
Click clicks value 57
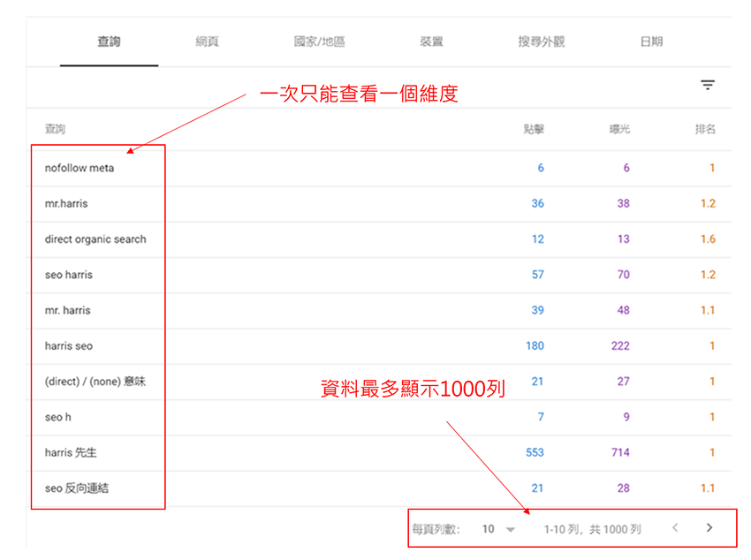coord(538,275)
